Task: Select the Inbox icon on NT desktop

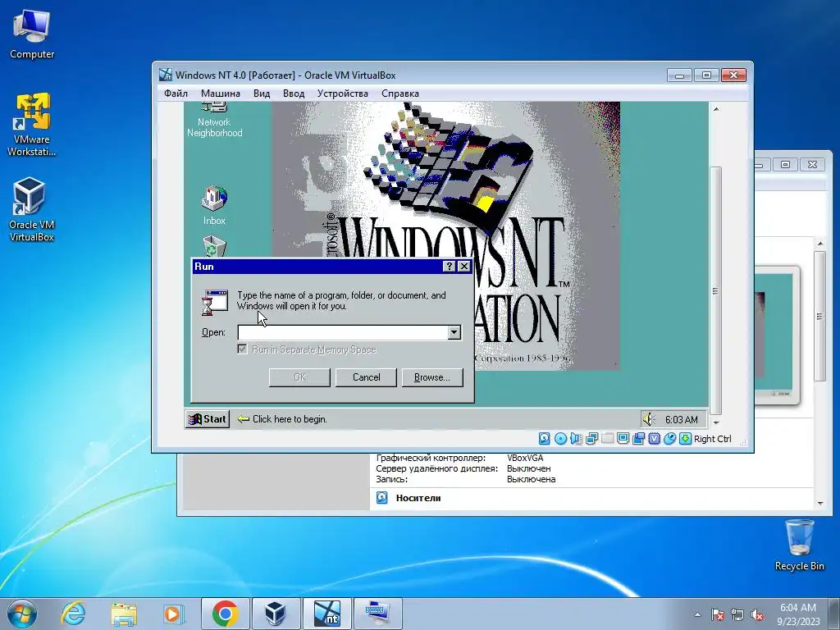Action: [x=214, y=206]
